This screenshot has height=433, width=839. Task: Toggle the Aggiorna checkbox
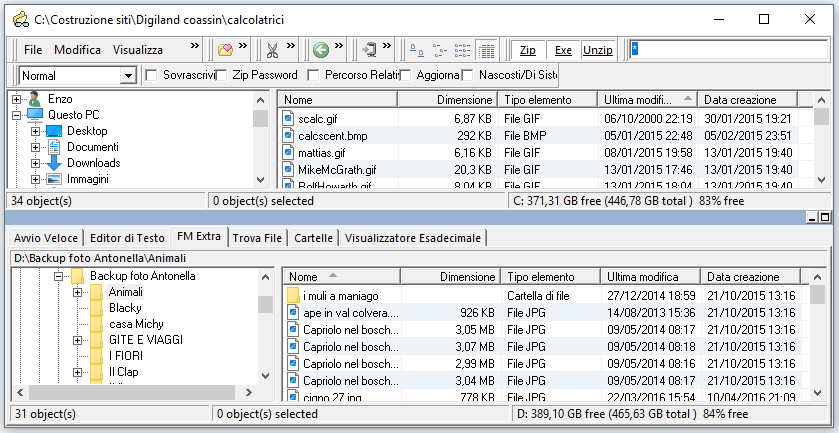(406, 75)
